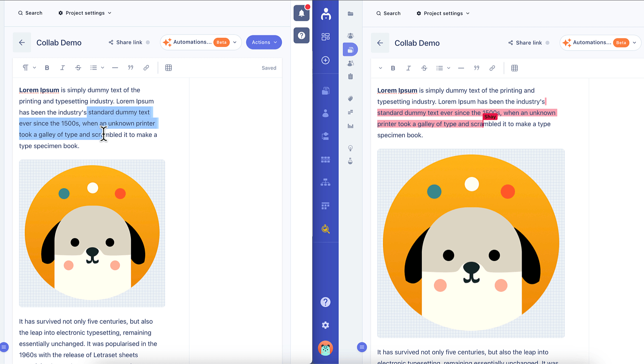Click the dog image in right document

(471, 244)
